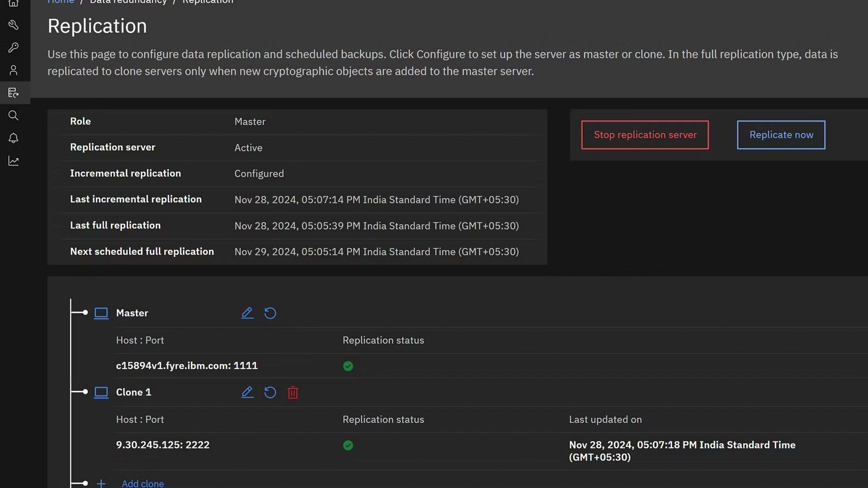Click the Add clone link
The height and width of the screenshot is (488, 868).
142,483
